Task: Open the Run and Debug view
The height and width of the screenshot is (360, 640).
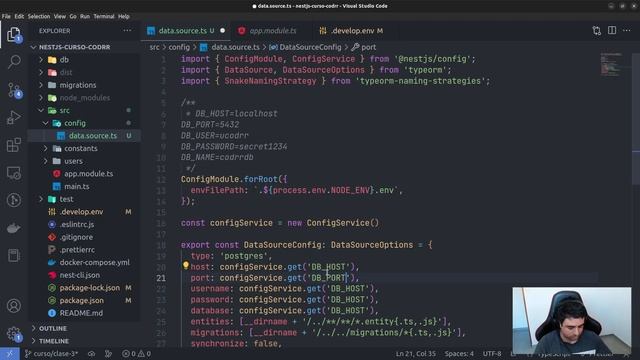Action: [x=14, y=118]
